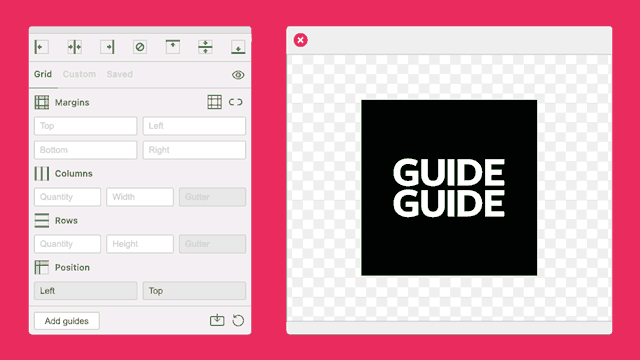Click the Position label
Viewport: 640px width, 360px height.
(x=72, y=267)
